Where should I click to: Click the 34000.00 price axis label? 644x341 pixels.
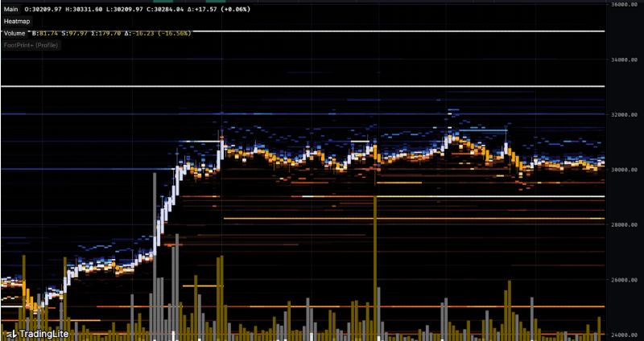click(x=624, y=60)
